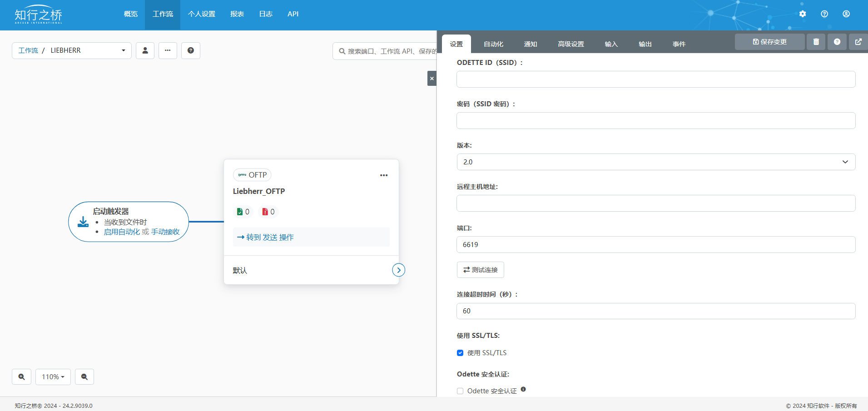Switch to the 通知 tab

pyautogui.click(x=531, y=44)
